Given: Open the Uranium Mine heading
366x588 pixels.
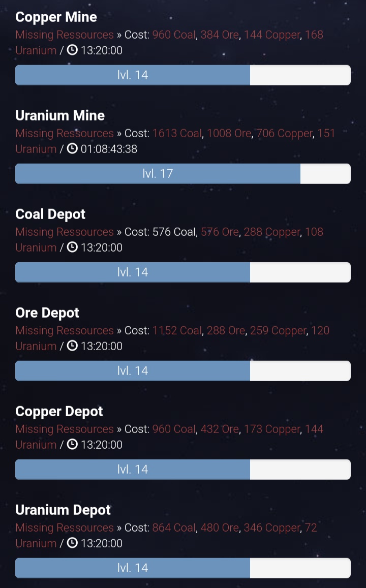Looking at the screenshot, I should [60, 115].
